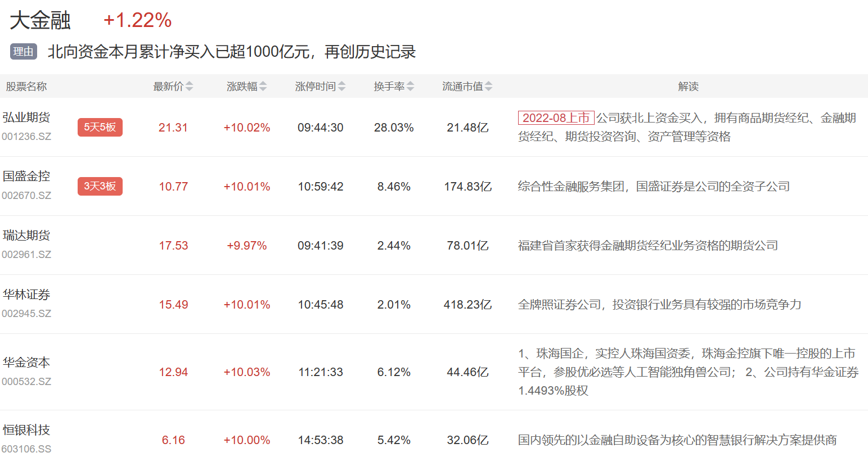Select stock code 603106.SS

pyautogui.click(x=26, y=450)
